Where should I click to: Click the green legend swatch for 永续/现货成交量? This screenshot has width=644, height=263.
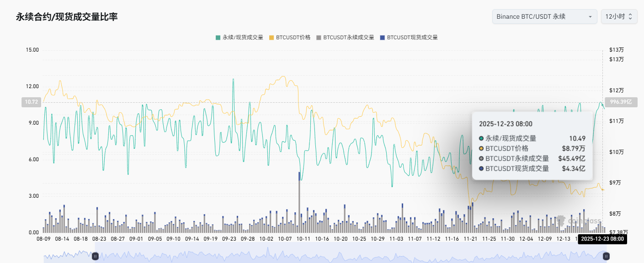(218, 37)
